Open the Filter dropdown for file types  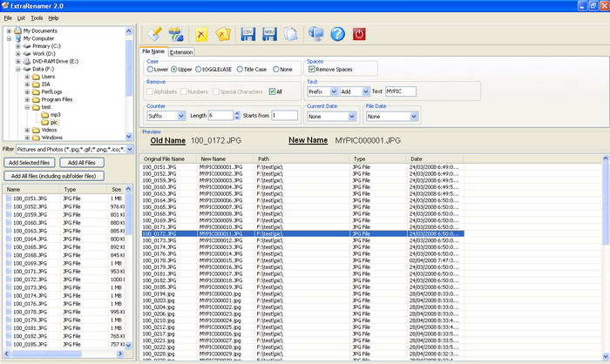pyautogui.click(x=130, y=149)
